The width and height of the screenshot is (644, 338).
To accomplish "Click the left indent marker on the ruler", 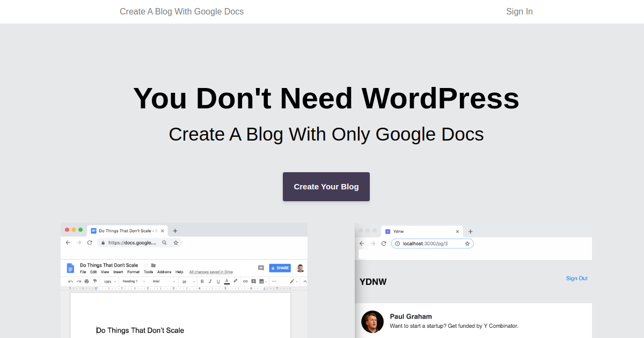I will point(96,289).
